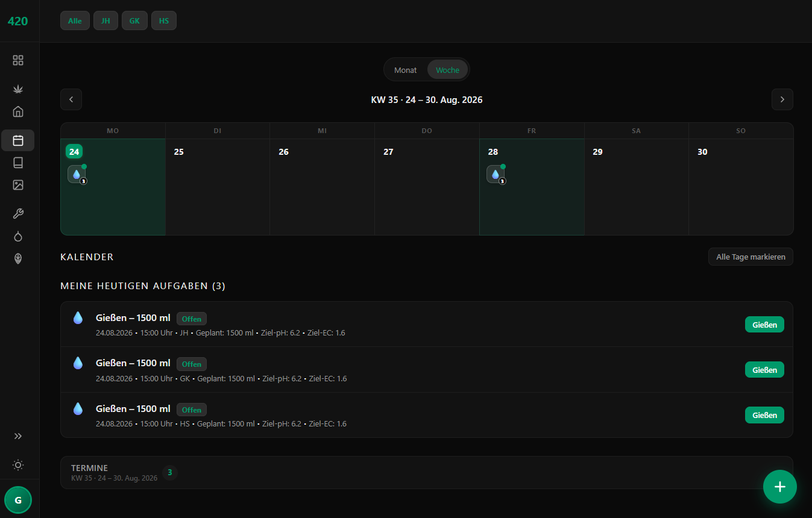Select day 26 in the calendar

(322, 187)
